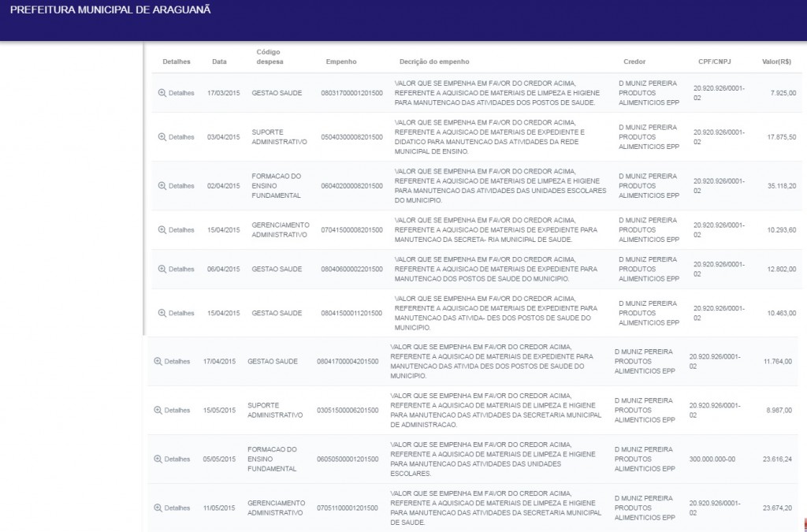This screenshot has height=532, width=807.
Task: Click the Valor(R$) column header
Action: (x=776, y=61)
